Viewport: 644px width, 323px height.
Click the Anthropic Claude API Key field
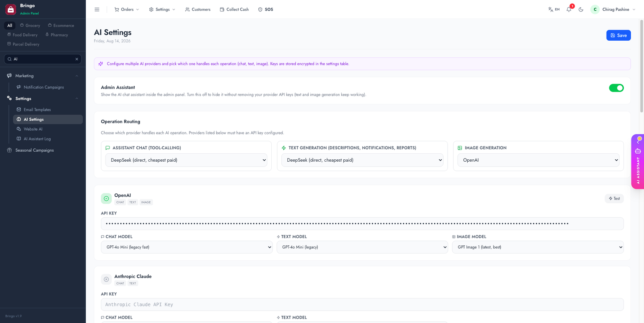(362, 304)
